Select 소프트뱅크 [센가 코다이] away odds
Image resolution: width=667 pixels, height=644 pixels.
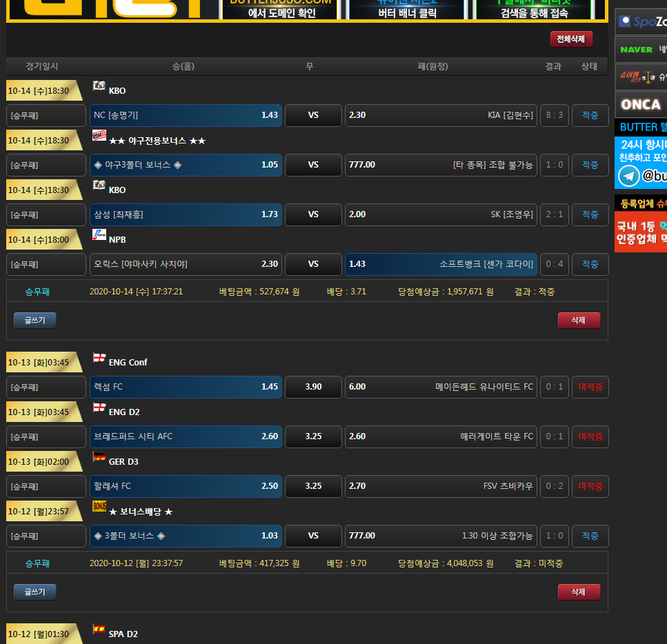441,264
